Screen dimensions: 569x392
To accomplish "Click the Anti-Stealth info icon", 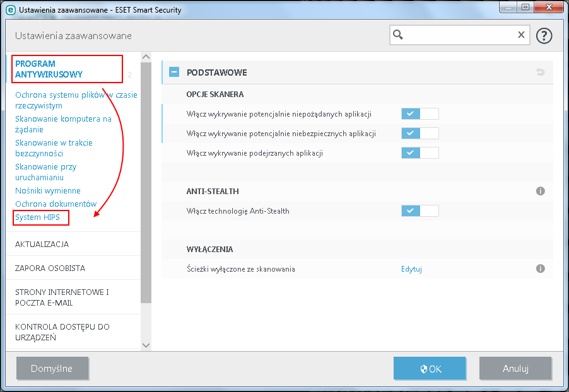I will click(540, 191).
